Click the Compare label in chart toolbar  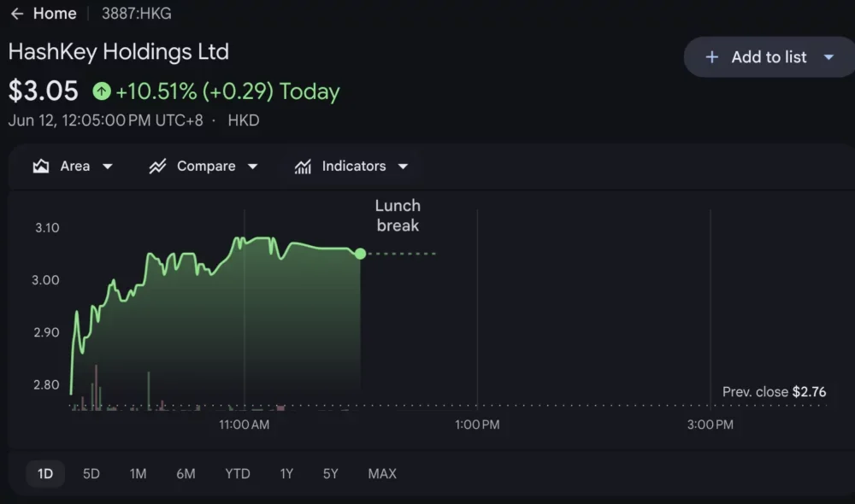point(206,167)
